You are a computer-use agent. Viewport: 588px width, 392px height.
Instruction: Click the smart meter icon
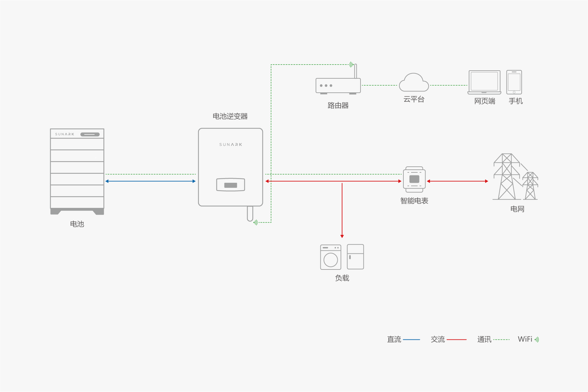(x=414, y=179)
